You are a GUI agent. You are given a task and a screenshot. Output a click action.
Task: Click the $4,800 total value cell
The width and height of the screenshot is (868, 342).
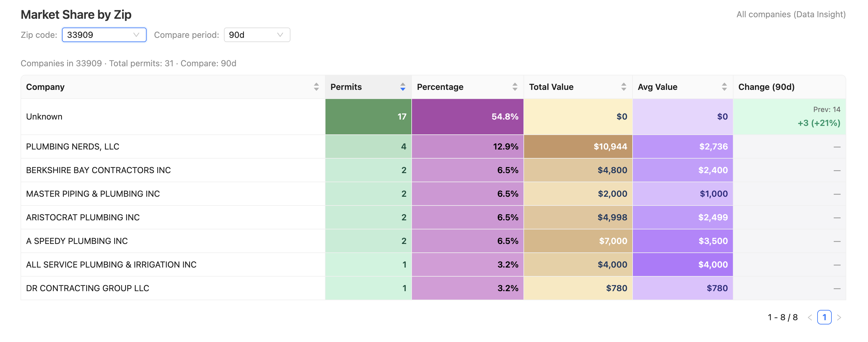click(578, 170)
